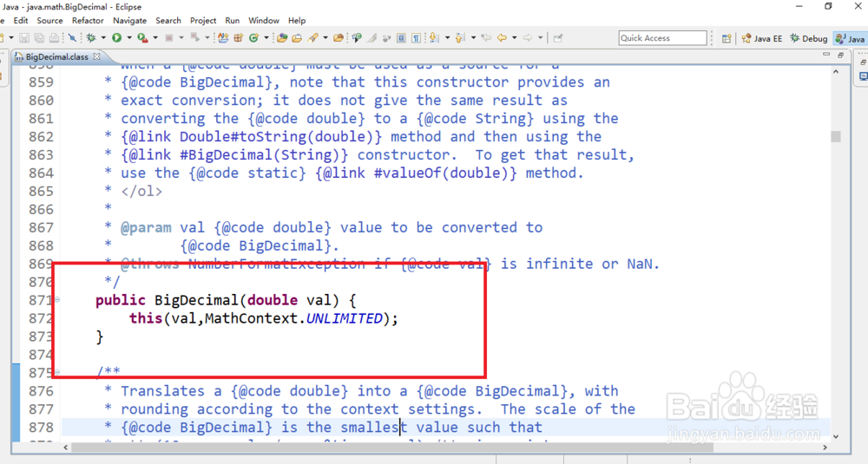The image size is (868, 464).
Task: Collapse Javadoc fold at line 875
Action: (57, 372)
